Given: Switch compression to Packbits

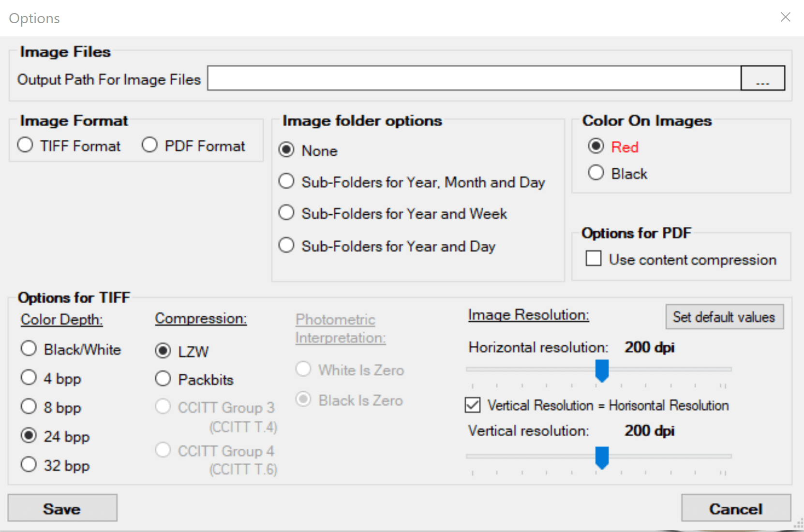Looking at the screenshot, I should click(163, 379).
